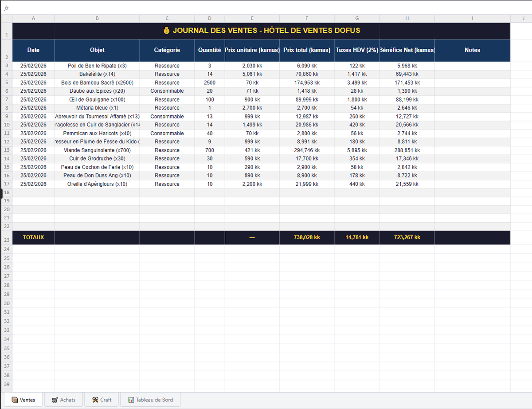Select taxes 1,417 kk cell
The image size is (532, 409).
tap(357, 74)
